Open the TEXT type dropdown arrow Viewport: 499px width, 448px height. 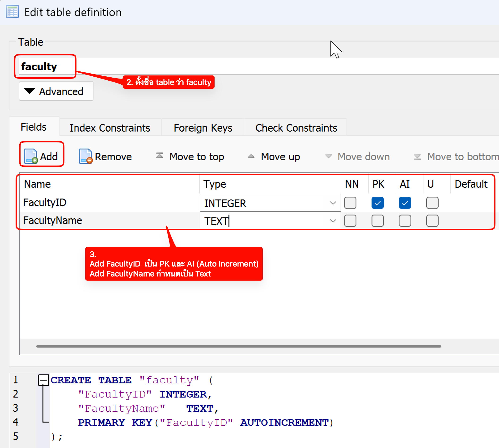[x=333, y=221]
